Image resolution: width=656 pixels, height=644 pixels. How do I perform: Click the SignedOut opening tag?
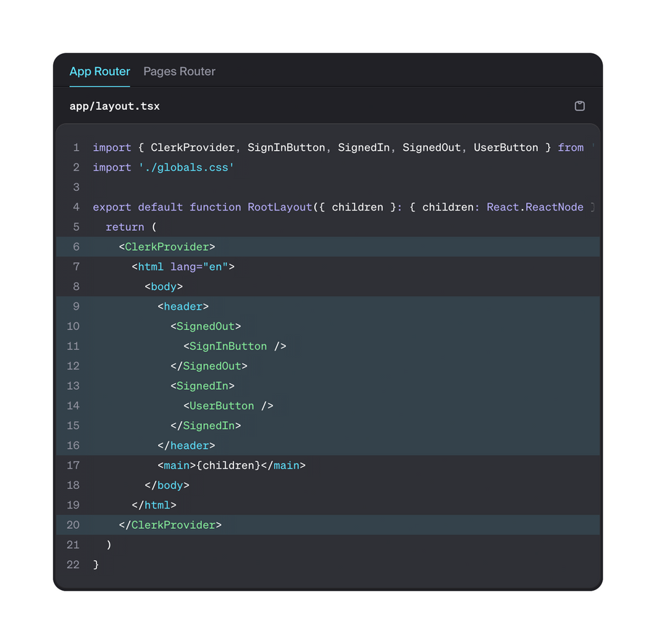[206, 326]
